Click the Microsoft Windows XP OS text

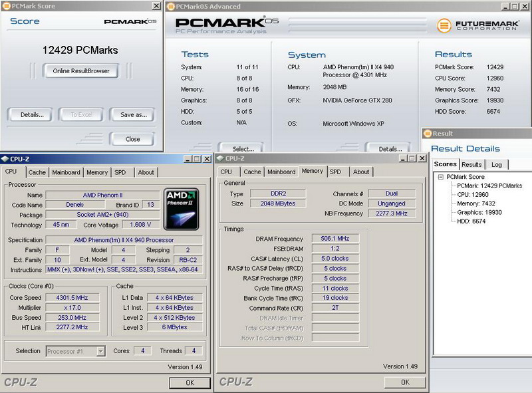[353, 124]
